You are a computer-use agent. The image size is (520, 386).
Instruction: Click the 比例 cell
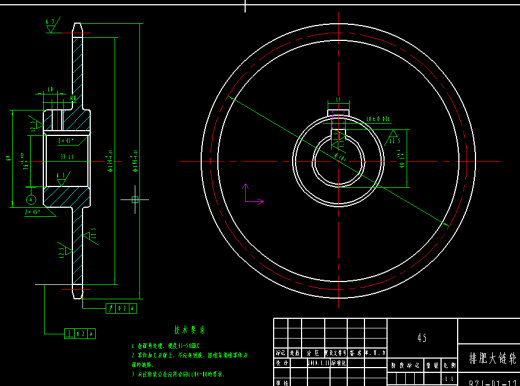(x=450, y=365)
